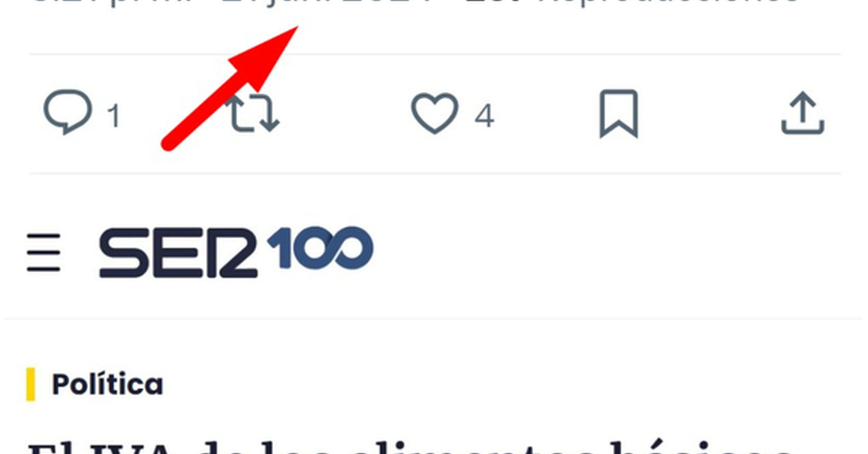Click the reply count number 1
Viewport: 868px width, 454px height.
[x=114, y=116]
